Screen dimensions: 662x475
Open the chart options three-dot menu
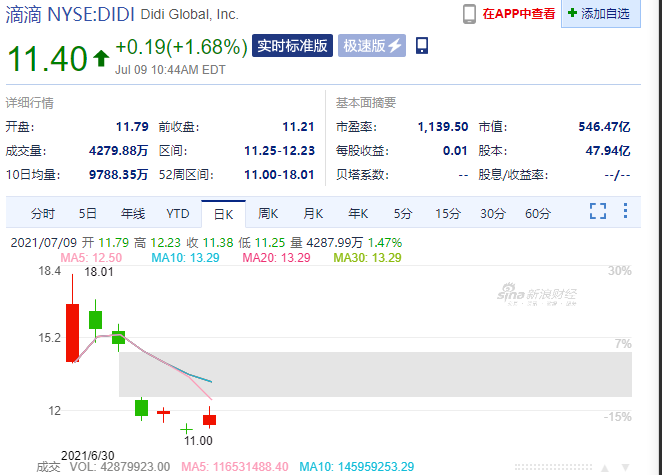[x=625, y=211]
